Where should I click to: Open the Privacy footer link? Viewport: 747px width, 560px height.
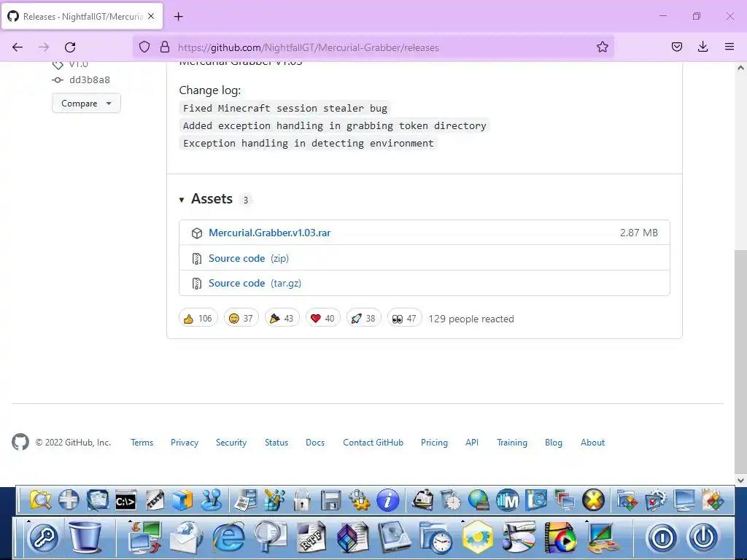pos(185,443)
